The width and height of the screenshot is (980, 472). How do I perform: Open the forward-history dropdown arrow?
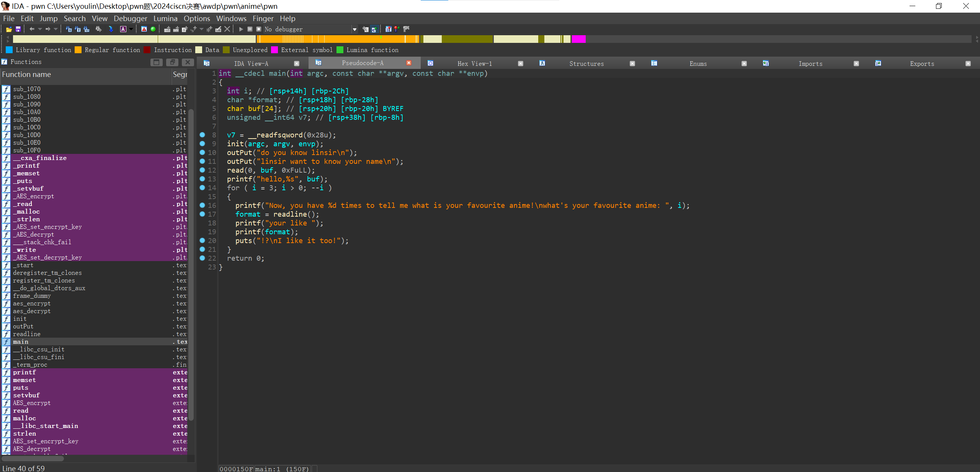click(x=56, y=29)
